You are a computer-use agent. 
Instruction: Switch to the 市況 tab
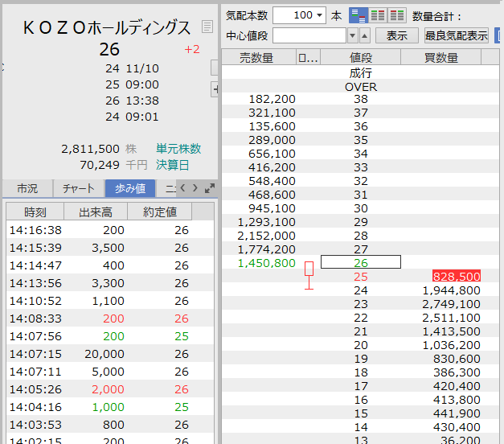tap(27, 188)
